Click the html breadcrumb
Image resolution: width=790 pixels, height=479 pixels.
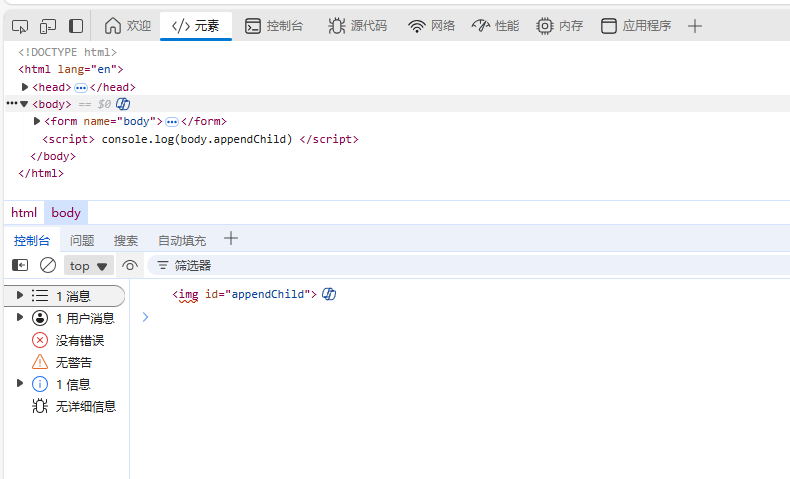tap(24, 213)
